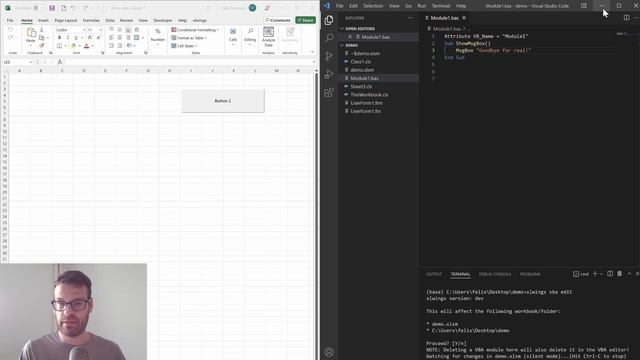
Task: Close the terminal panel
Action: [637, 273]
